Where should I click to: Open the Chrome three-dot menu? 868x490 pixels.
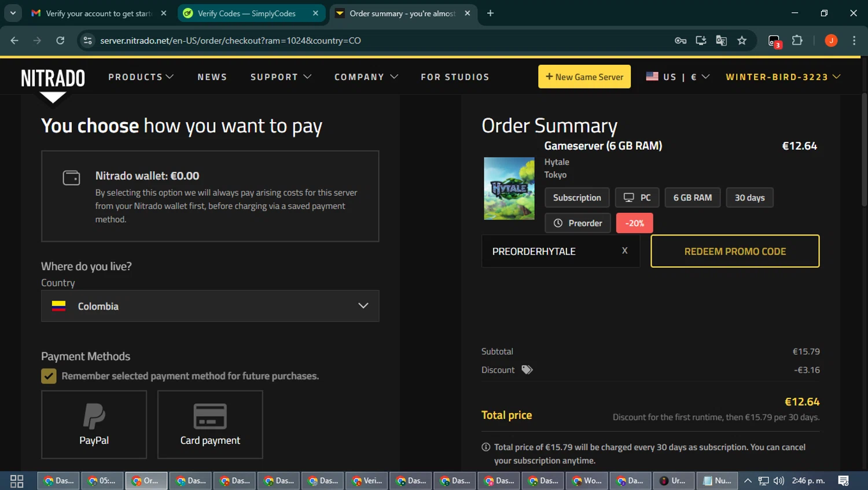pos(854,40)
